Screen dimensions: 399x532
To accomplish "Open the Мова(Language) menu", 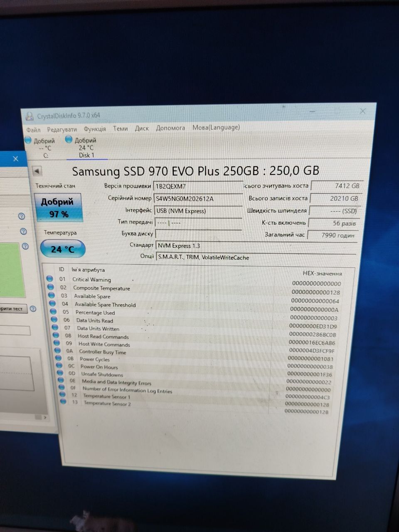I will 216,128.
